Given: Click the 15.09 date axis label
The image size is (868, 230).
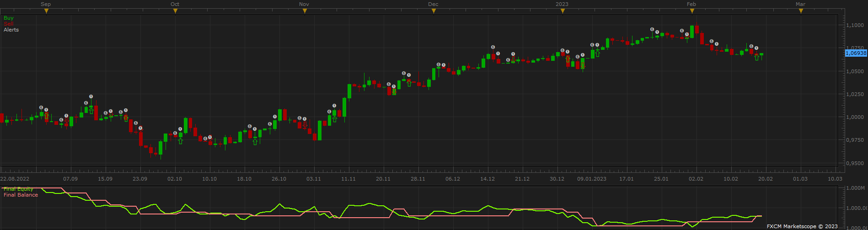Looking at the screenshot, I should click(x=105, y=179).
